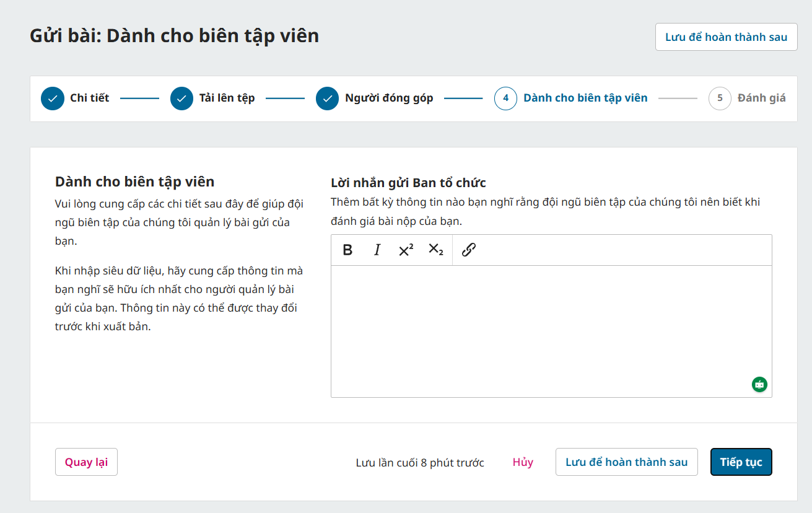
Task: Open the green assistant icon in editor
Action: coord(759,384)
